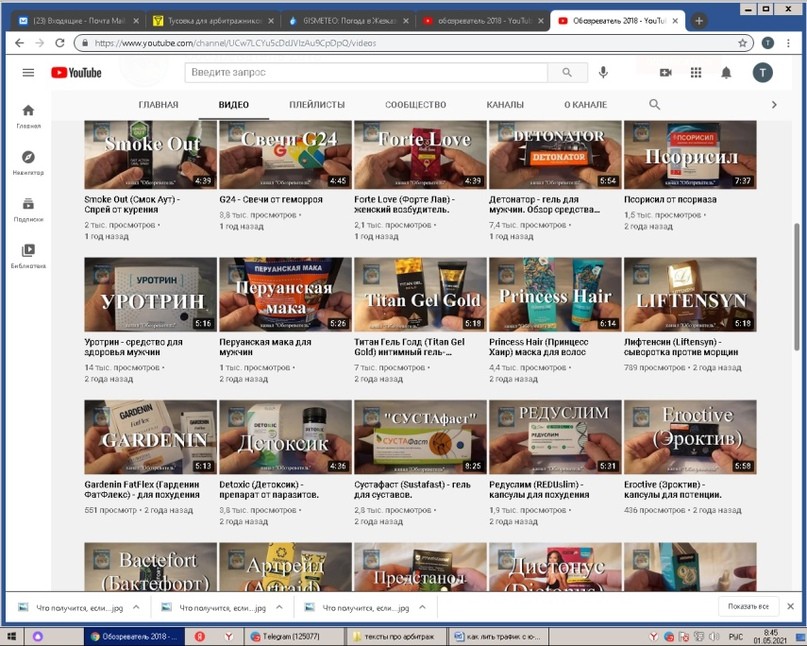Activate voice search microphone icon
807x646 pixels.
tap(603, 73)
